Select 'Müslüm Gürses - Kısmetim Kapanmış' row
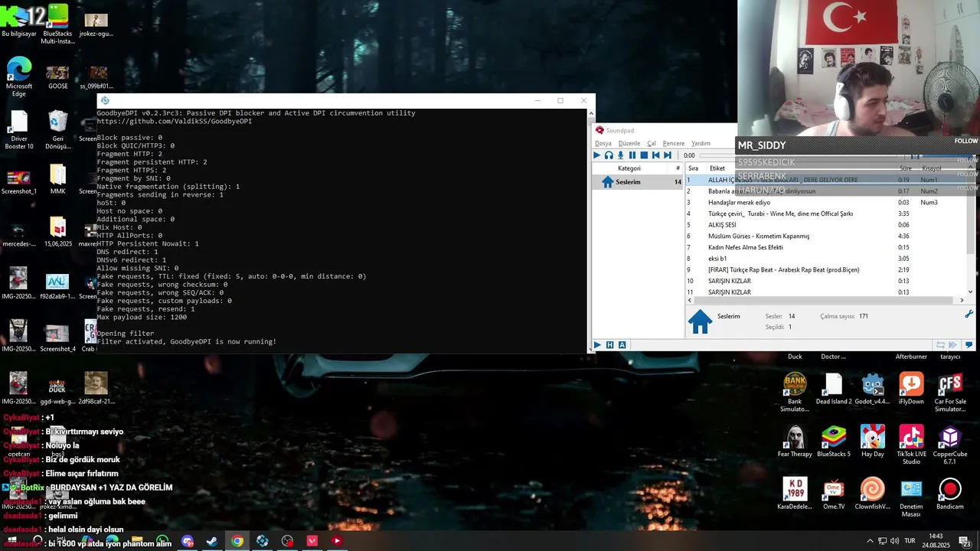 pyautogui.click(x=827, y=236)
